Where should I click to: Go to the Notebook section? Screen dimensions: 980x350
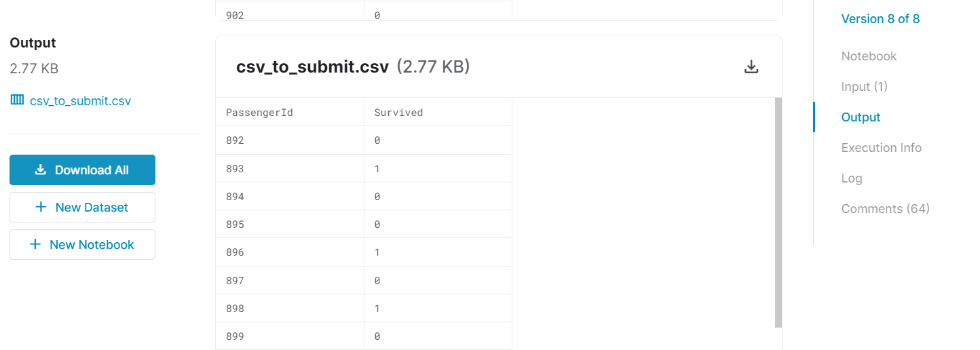pos(869,56)
